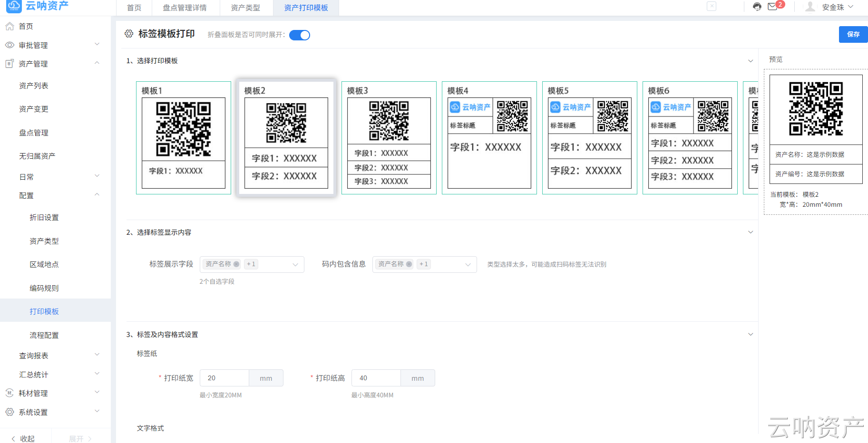Click the gear icon beside 标签模板打印

click(x=128, y=34)
